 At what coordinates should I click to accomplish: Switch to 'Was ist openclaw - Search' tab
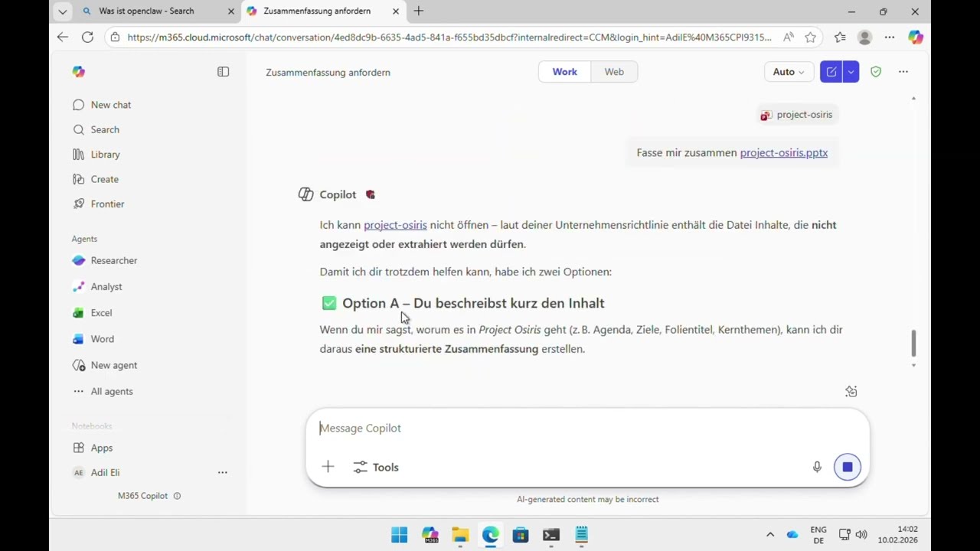[146, 11]
